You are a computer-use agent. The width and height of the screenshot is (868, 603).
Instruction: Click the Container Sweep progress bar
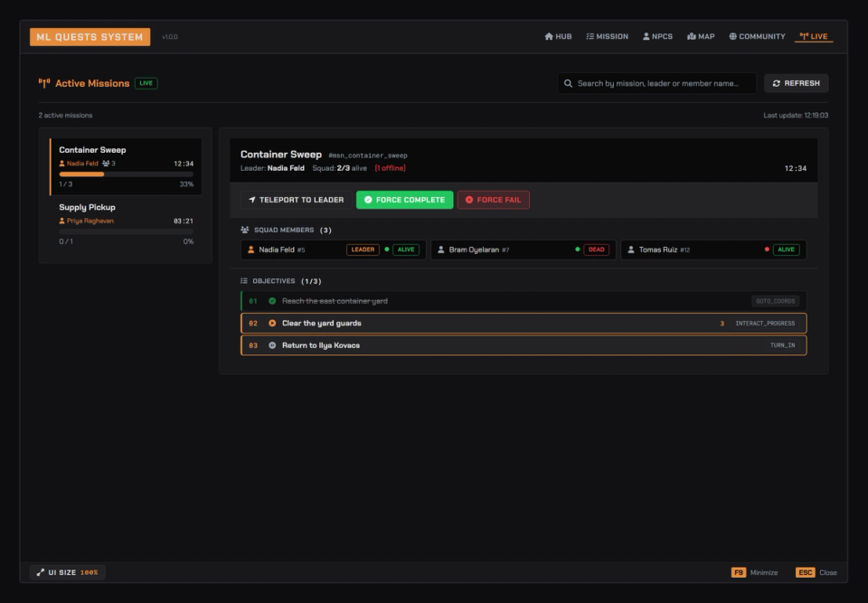click(x=127, y=174)
